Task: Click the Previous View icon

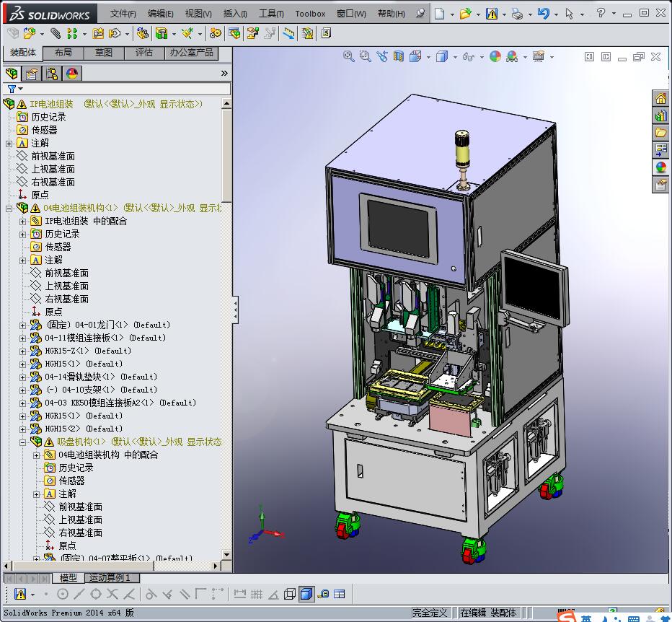Action: click(382, 56)
